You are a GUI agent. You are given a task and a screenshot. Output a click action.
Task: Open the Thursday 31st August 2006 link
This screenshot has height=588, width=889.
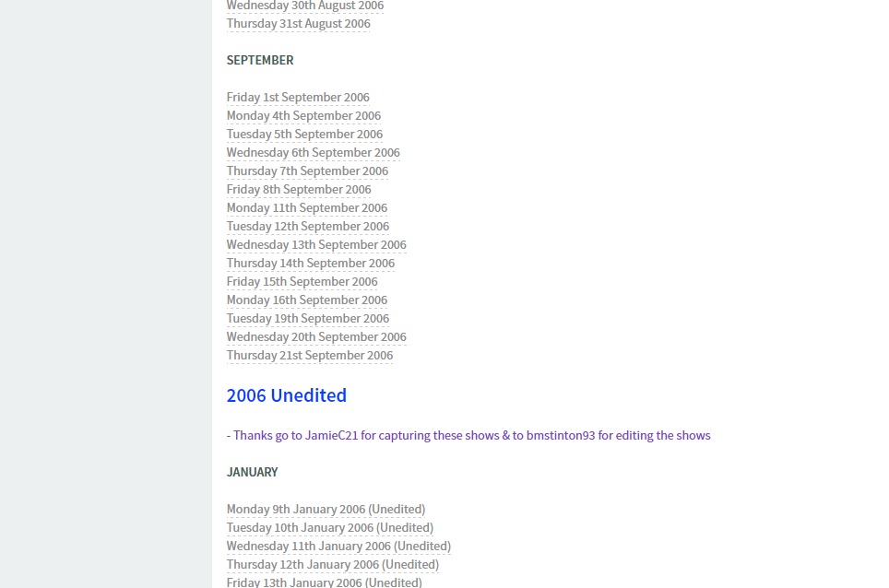coord(298,24)
